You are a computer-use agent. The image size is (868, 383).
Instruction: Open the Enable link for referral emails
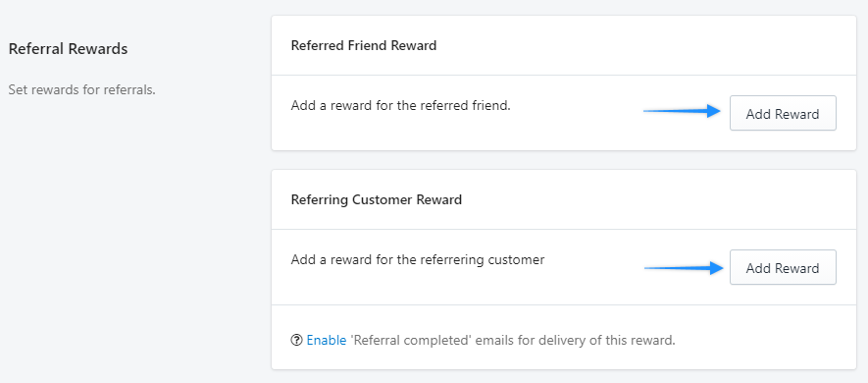tap(327, 340)
